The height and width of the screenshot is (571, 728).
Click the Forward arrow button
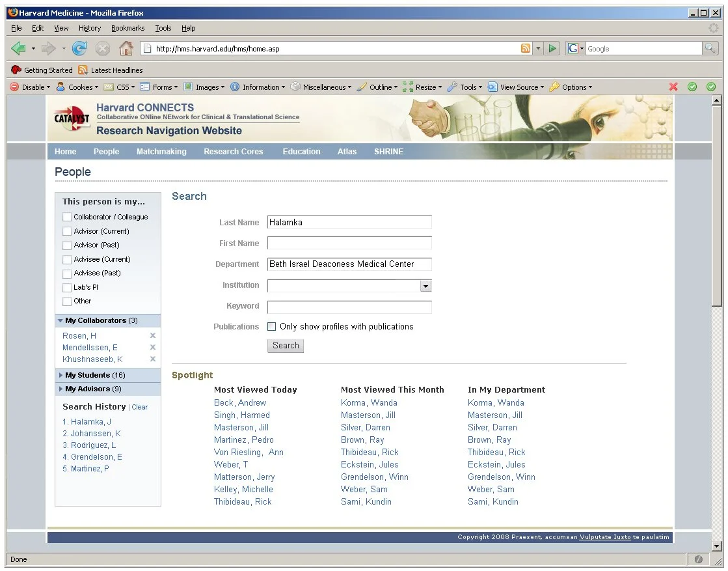(x=49, y=48)
